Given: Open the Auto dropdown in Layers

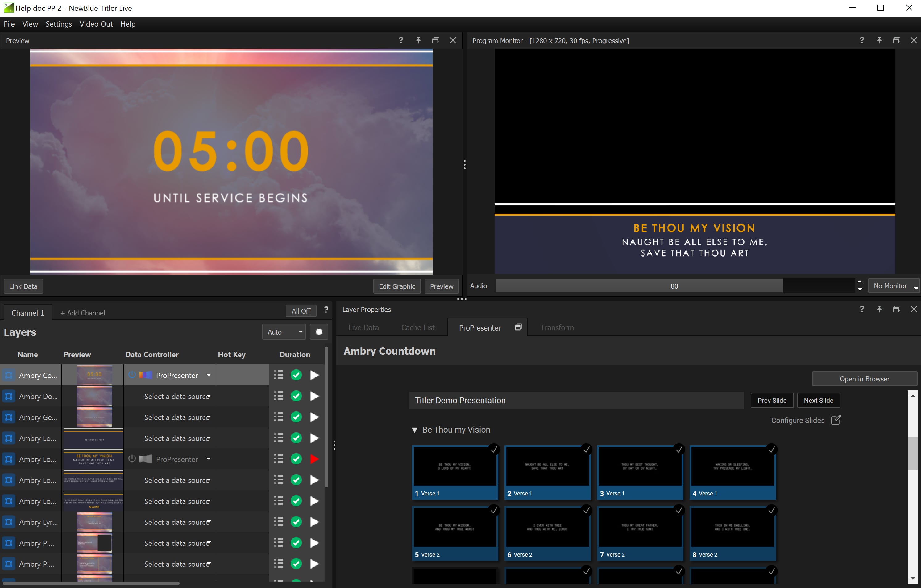Looking at the screenshot, I should (284, 332).
